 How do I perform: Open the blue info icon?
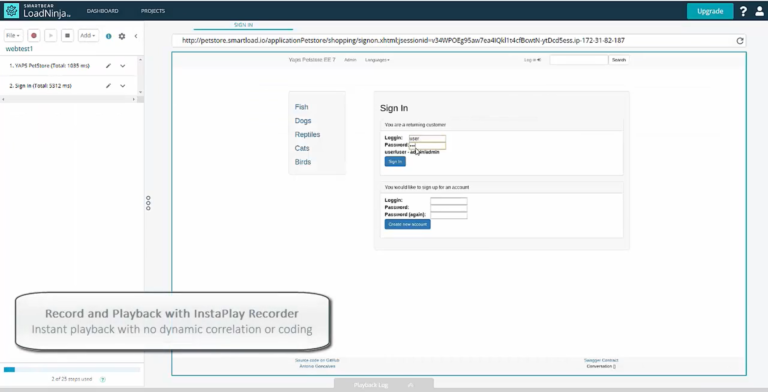pos(109,36)
